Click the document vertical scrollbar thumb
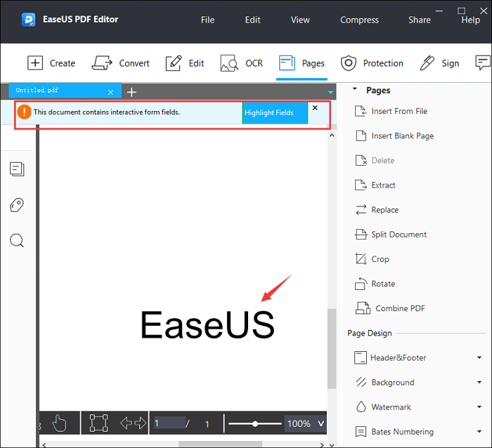The width and height of the screenshot is (492, 448). 332,348
